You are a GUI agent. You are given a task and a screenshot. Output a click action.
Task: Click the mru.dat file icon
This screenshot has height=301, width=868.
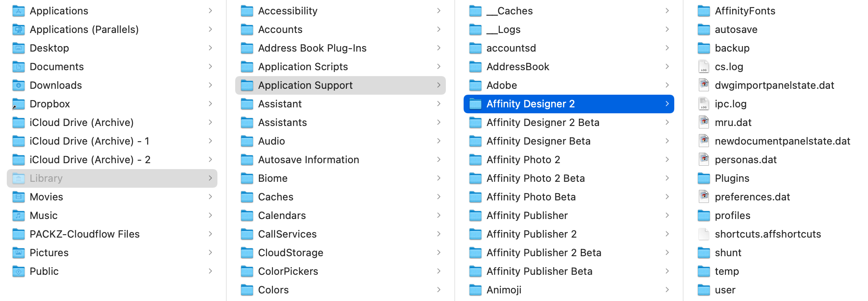point(704,123)
